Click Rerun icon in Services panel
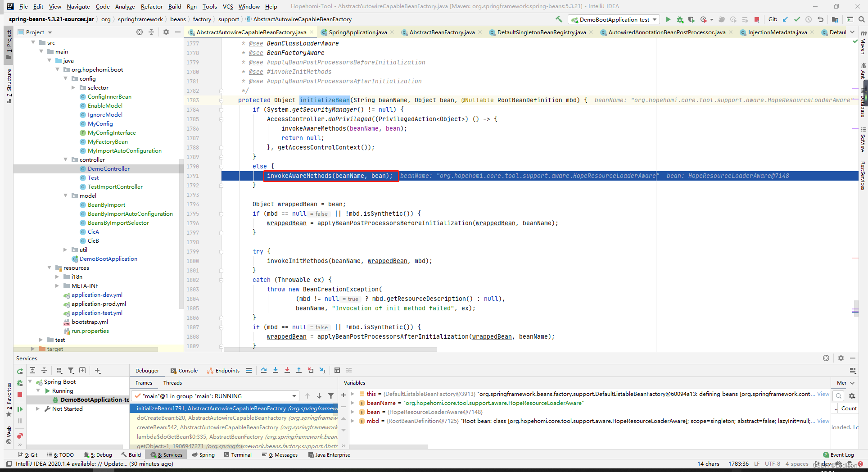This screenshot has width=868, height=472. pos(20,372)
